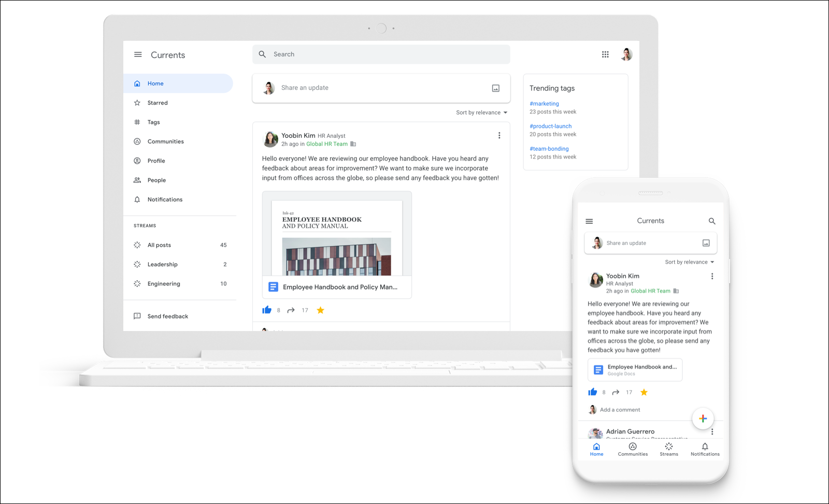The width and height of the screenshot is (829, 504).
Task: Click the desktop Share an update box
Action: tap(381, 88)
